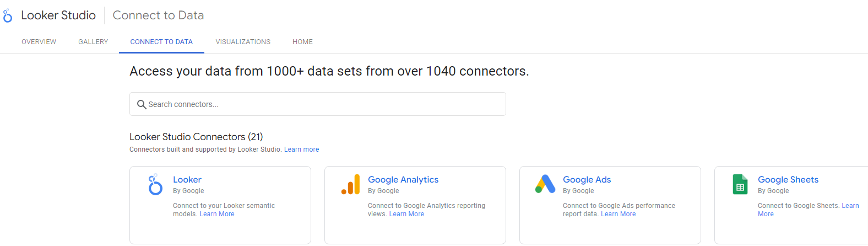Click the Looker connector icon
Screen dimensions: 868x246
coord(155,185)
